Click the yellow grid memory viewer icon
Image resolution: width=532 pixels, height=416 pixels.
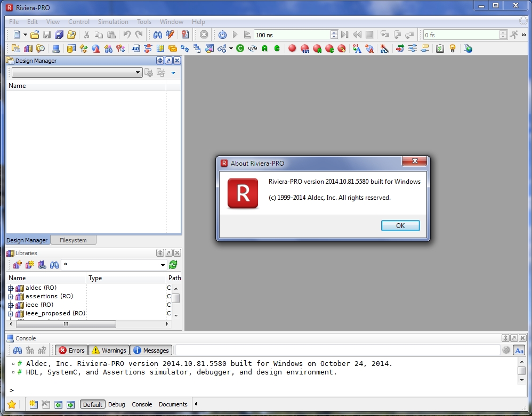pyautogui.click(x=160, y=48)
